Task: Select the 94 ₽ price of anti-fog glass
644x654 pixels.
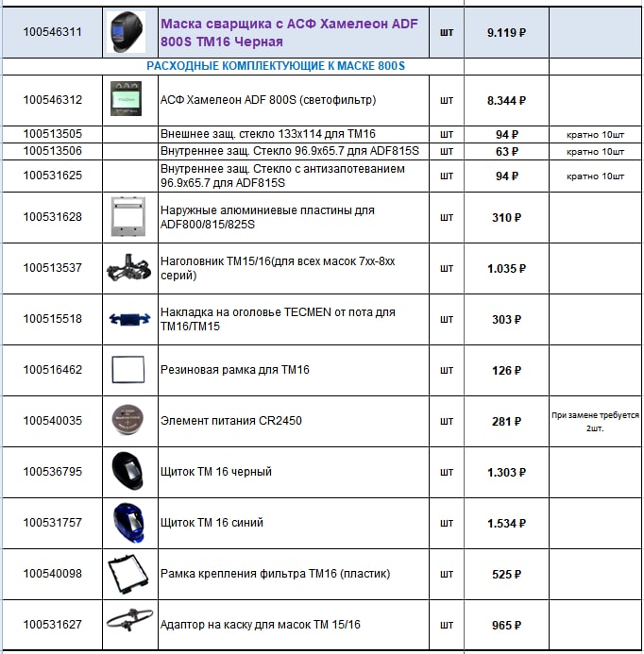Action: (507, 176)
